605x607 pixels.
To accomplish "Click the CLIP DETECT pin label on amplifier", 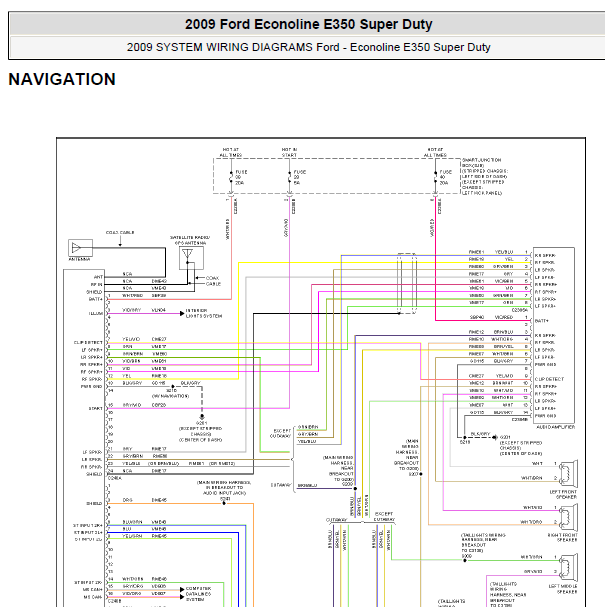I will pyautogui.click(x=549, y=379).
